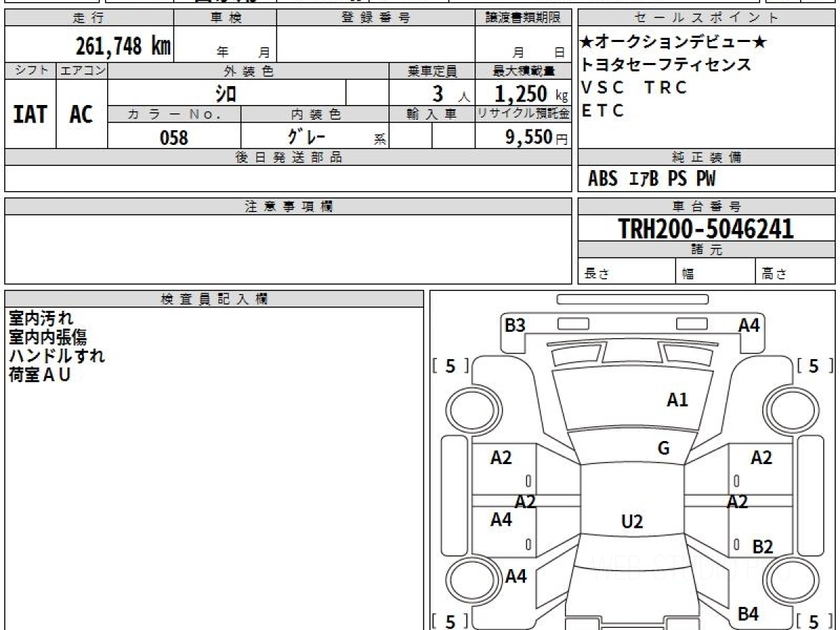Click the エアコン header cell

tap(82, 71)
